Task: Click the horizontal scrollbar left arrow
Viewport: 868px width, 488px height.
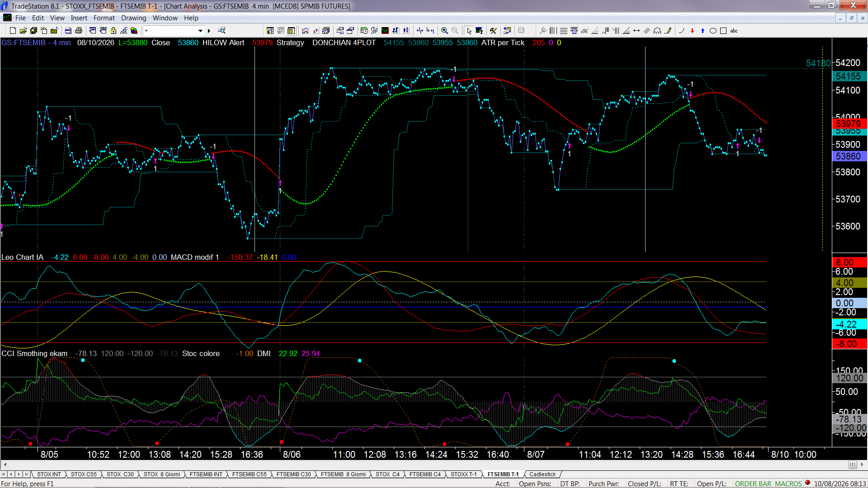Action: 5,465
